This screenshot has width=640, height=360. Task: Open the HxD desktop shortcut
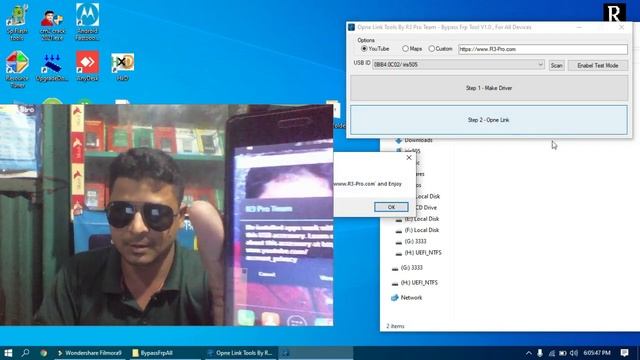122,67
